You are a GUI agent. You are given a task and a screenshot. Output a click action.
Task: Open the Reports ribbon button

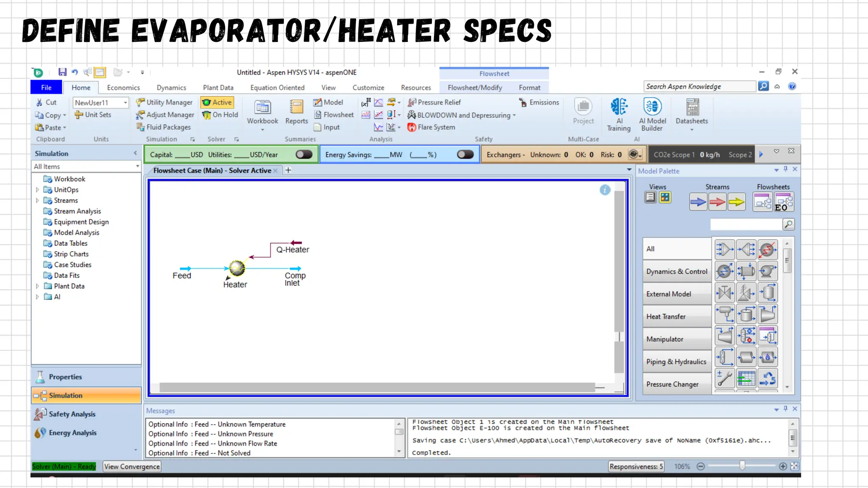tap(296, 113)
